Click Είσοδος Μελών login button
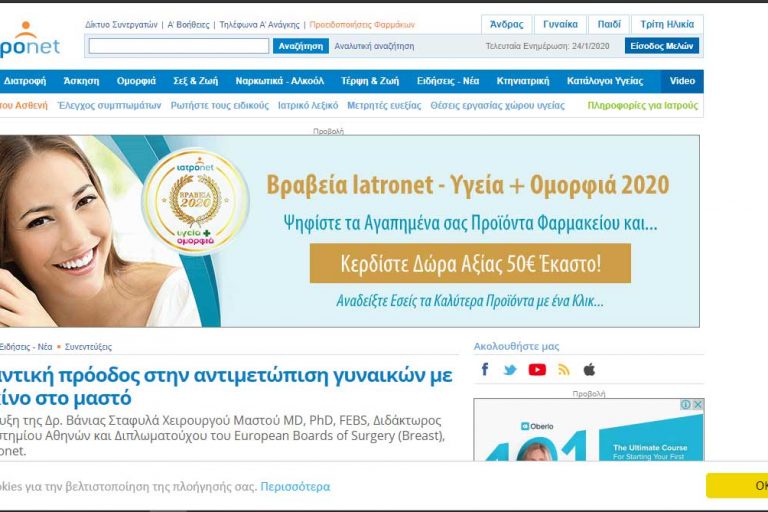Image resolution: width=768 pixels, height=512 pixels. coord(662,46)
